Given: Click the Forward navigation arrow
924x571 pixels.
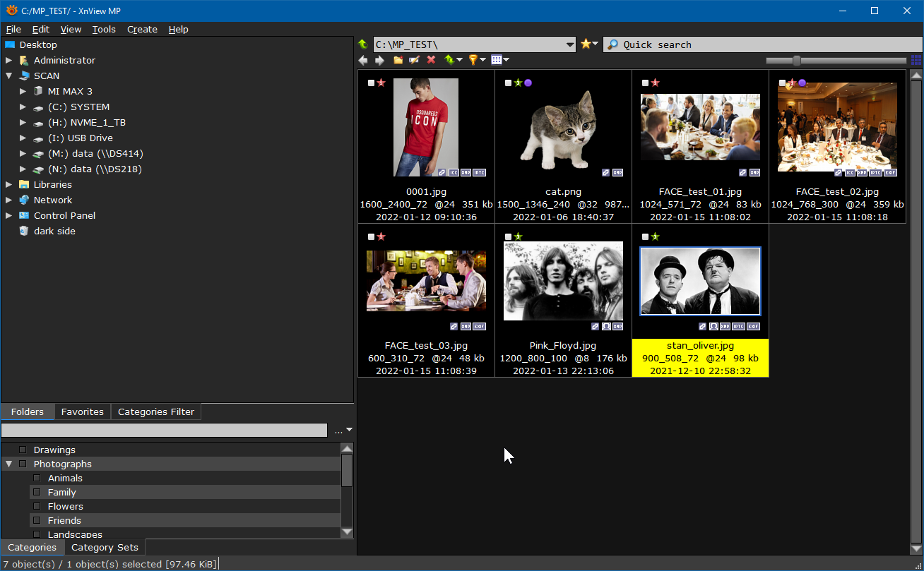Looking at the screenshot, I should pyautogui.click(x=379, y=61).
